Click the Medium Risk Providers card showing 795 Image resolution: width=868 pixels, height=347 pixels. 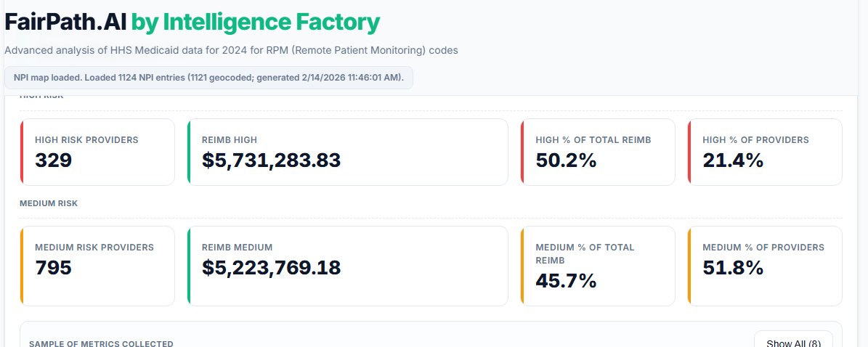pos(97,266)
